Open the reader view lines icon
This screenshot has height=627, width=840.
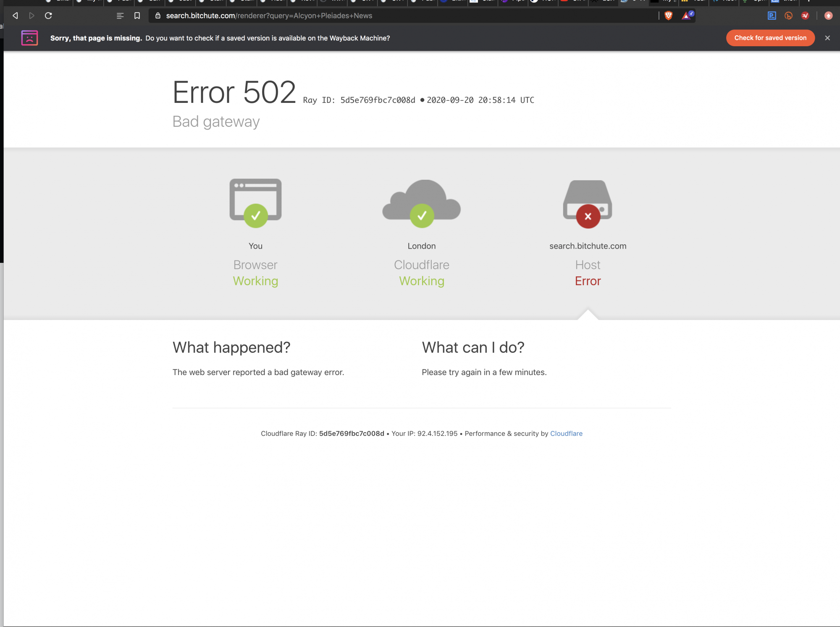120,16
